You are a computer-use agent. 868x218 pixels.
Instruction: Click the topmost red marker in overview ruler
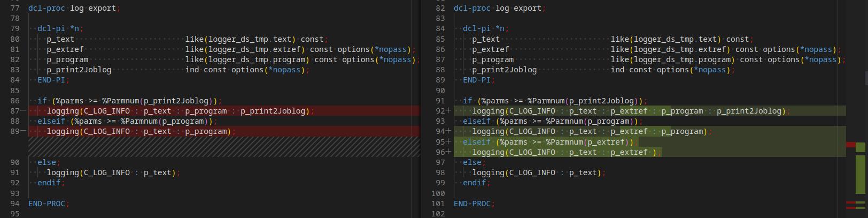(x=850, y=145)
